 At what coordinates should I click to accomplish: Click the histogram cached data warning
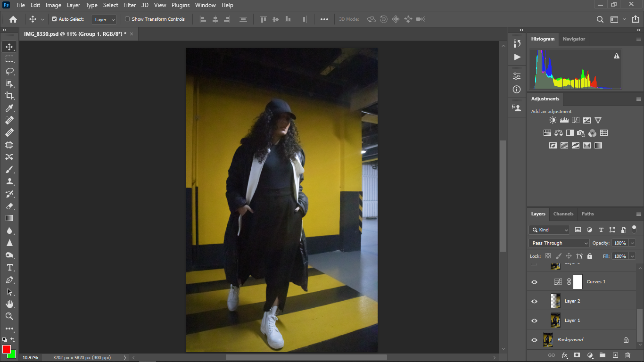616,56
